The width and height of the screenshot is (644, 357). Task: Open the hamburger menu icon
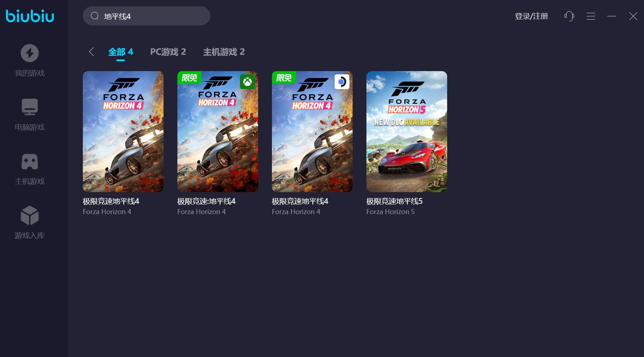(x=591, y=16)
